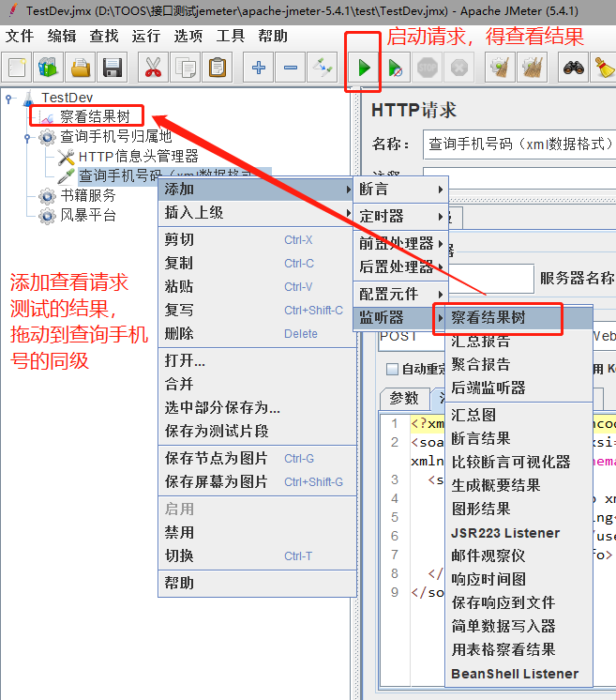Open the 运行 menu
Image resolution: width=616 pixels, height=700 pixels.
pyautogui.click(x=146, y=36)
